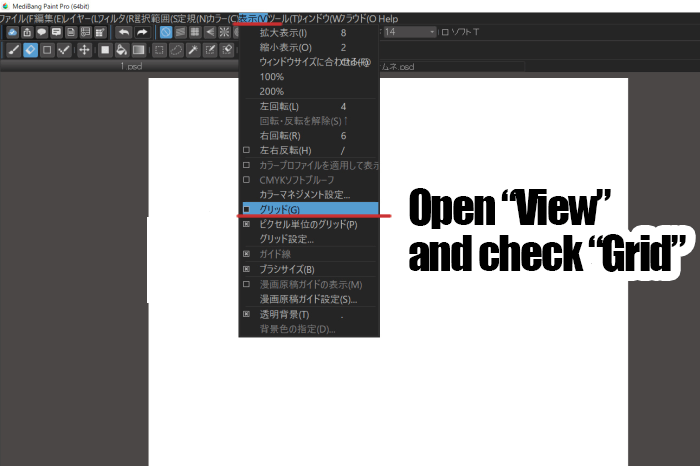Select the radial snap icon
Screen dimensions: 700x466
pyautogui.click(x=224, y=32)
